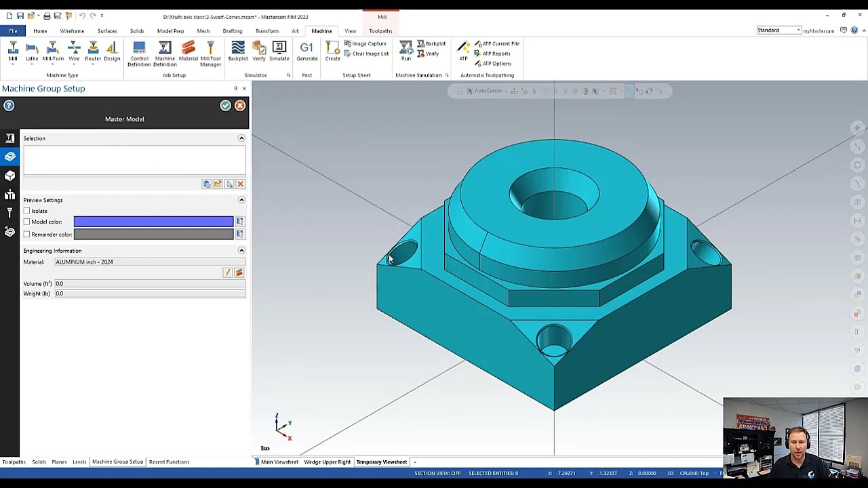Expand Simulator group dialog launcher
Screen dimensions: 868x488
(288, 75)
